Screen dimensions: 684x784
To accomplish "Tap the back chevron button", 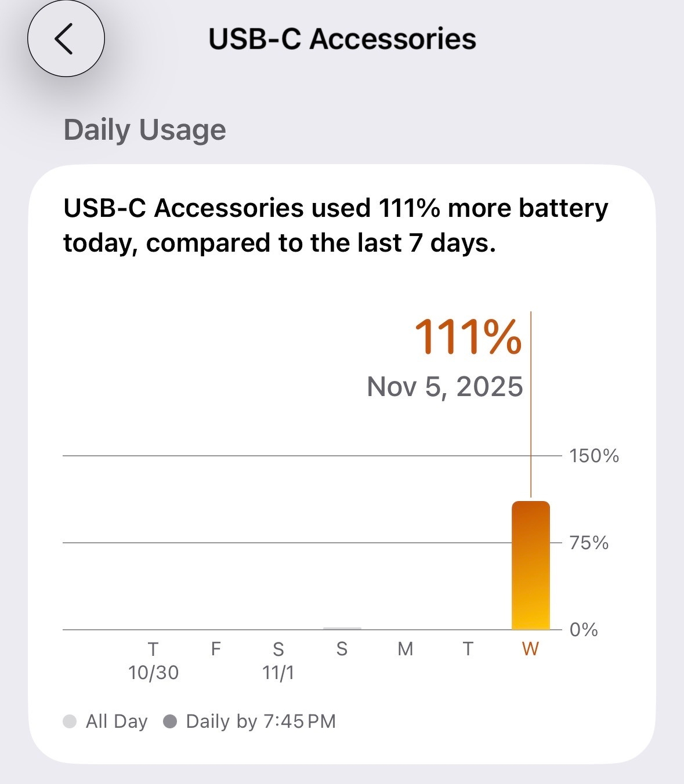I will click(66, 39).
